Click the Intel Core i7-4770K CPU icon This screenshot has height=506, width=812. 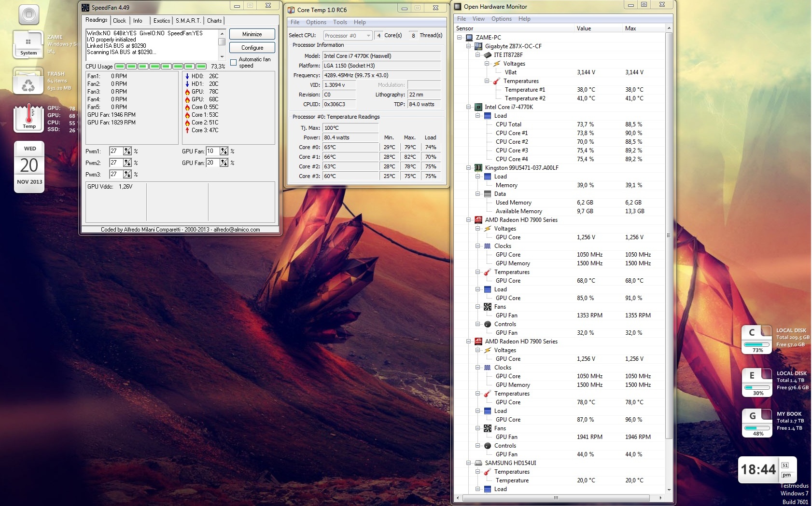click(478, 107)
